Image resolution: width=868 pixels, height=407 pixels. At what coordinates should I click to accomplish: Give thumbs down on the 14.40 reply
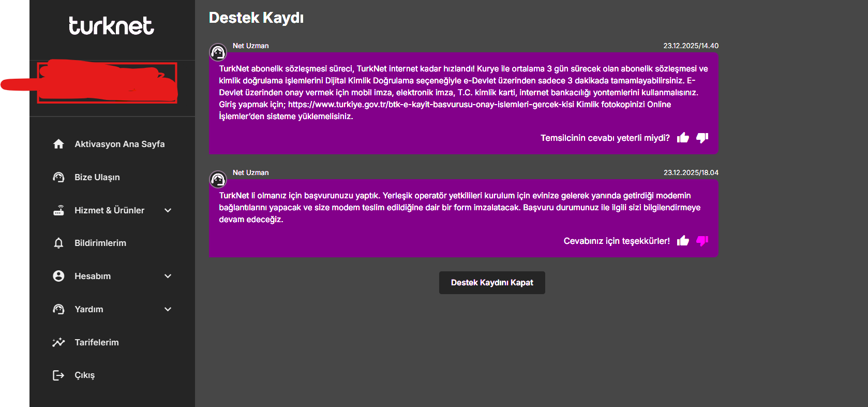(702, 138)
